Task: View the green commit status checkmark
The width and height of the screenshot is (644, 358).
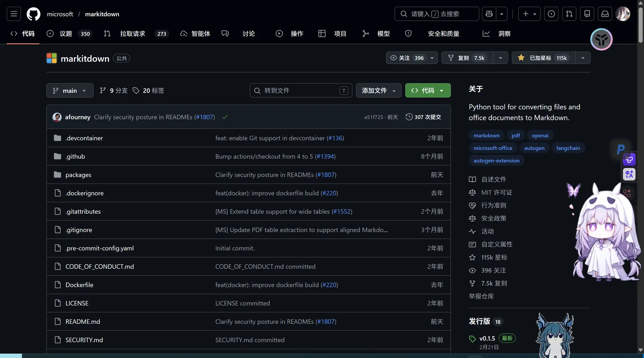Action: (x=225, y=117)
